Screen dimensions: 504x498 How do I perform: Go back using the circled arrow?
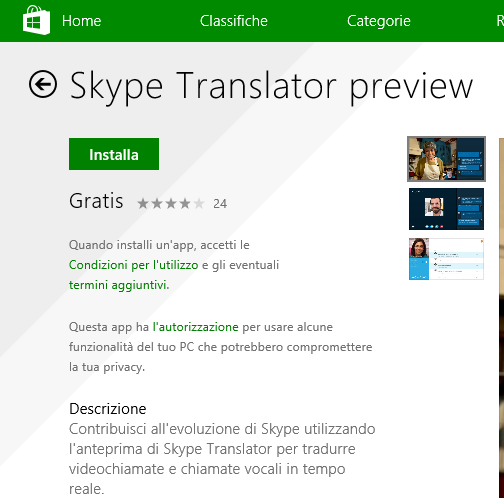(x=43, y=84)
